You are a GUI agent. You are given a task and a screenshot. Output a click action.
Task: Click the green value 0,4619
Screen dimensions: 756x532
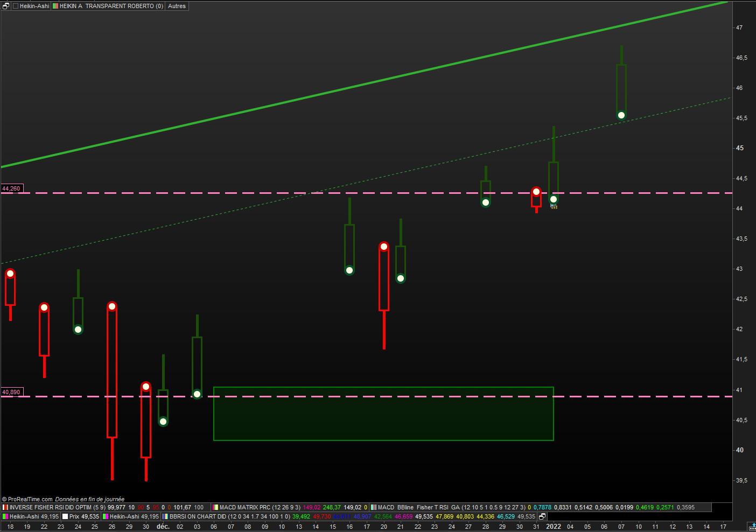tap(645, 507)
